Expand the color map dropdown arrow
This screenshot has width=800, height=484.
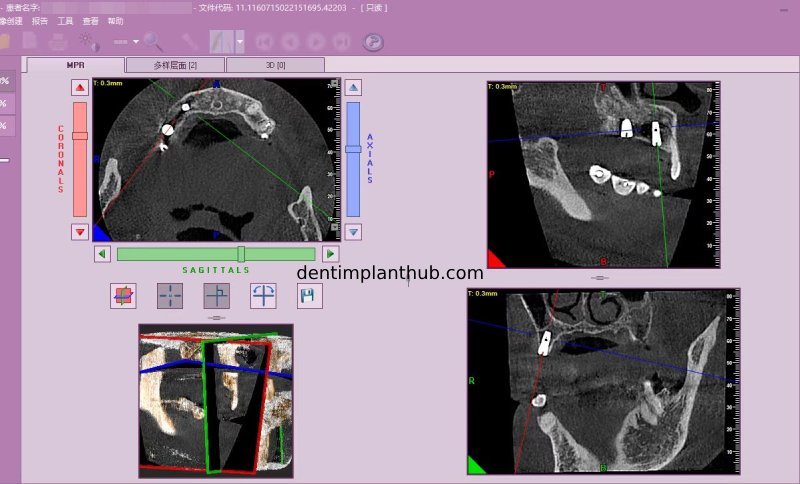pyautogui.click(x=239, y=42)
